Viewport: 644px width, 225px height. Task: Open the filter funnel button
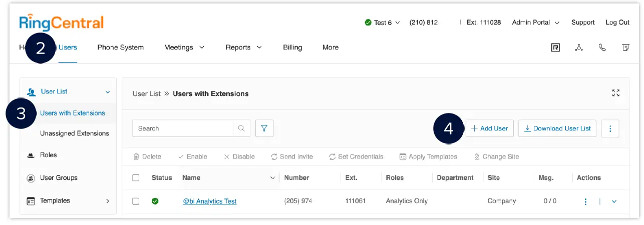264,128
